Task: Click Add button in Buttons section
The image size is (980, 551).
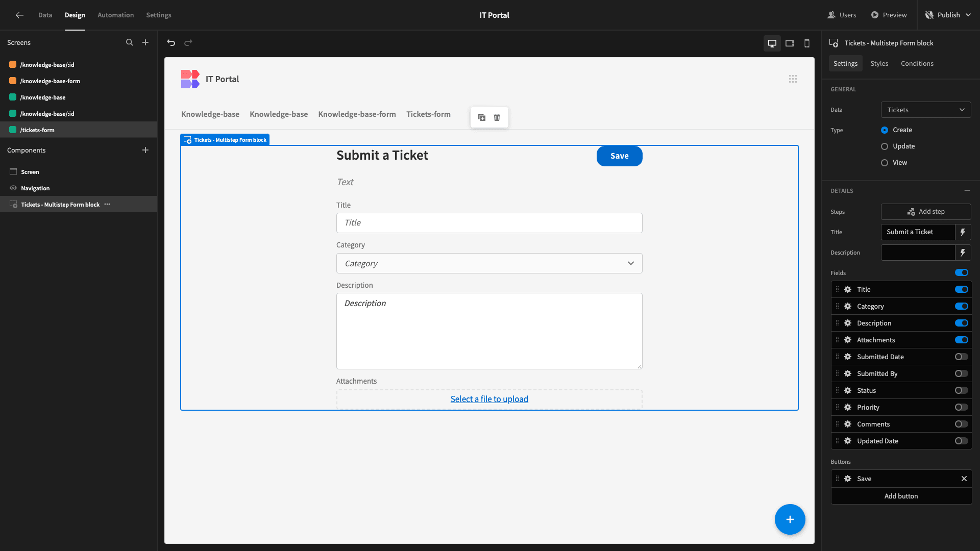Action: [901, 496]
